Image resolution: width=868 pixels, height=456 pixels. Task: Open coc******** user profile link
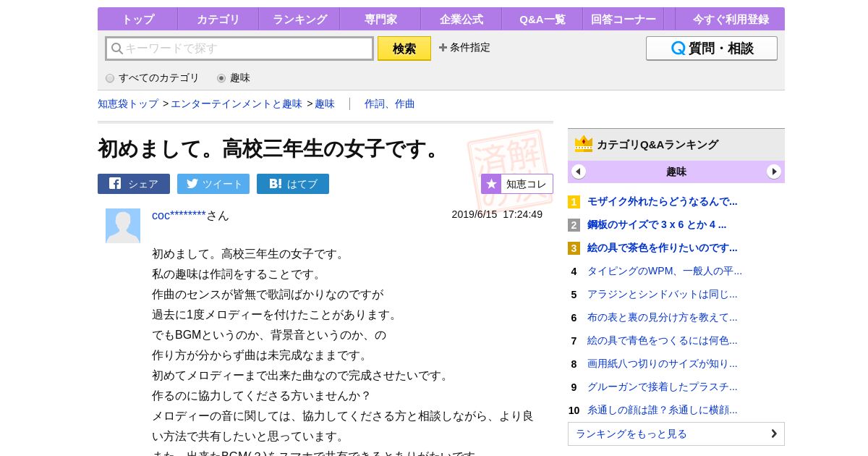click(179, 215)
